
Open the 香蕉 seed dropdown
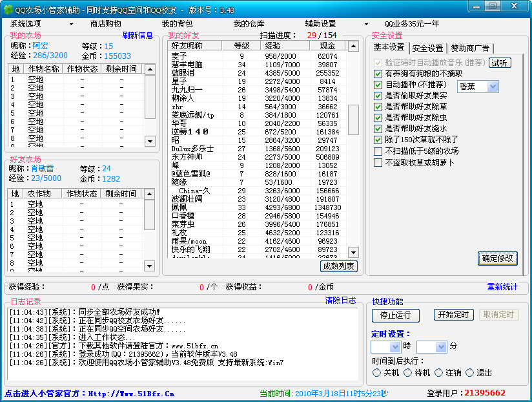coord(493,87)
